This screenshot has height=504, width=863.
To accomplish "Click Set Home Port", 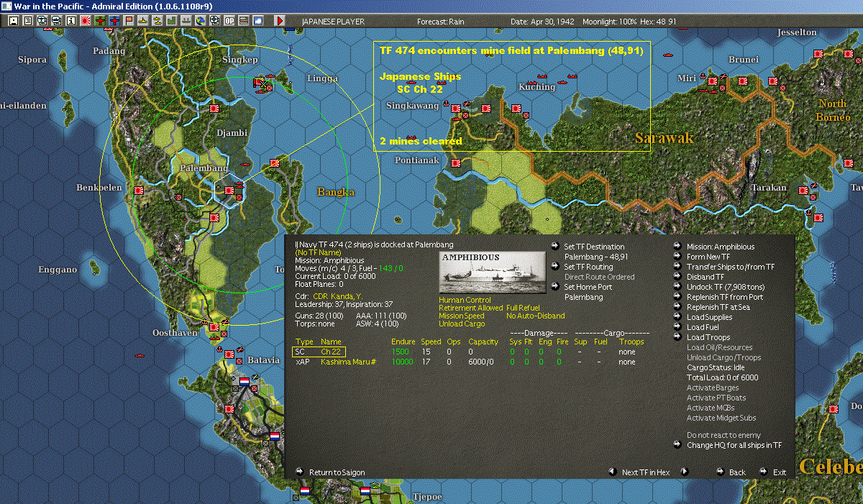I will [x=589, y=287].
